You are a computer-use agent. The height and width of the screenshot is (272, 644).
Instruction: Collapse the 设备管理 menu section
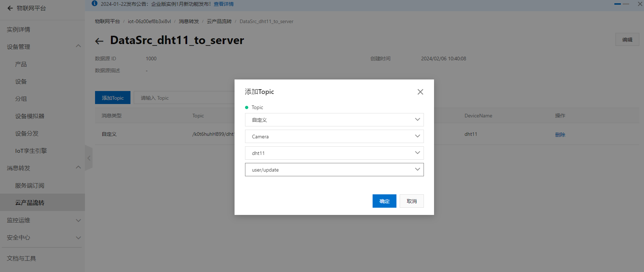(78, 46)
